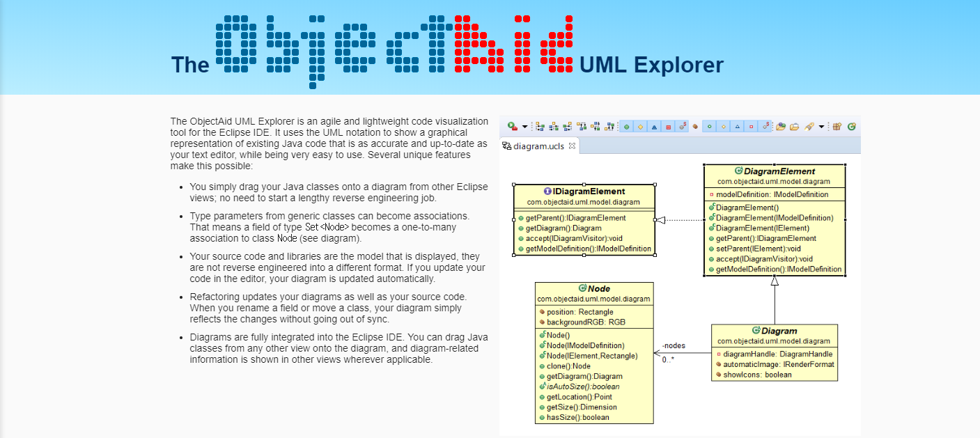Click the third layout arrangement icon
This screenshot has height=438, width=980.
[568, 127]
